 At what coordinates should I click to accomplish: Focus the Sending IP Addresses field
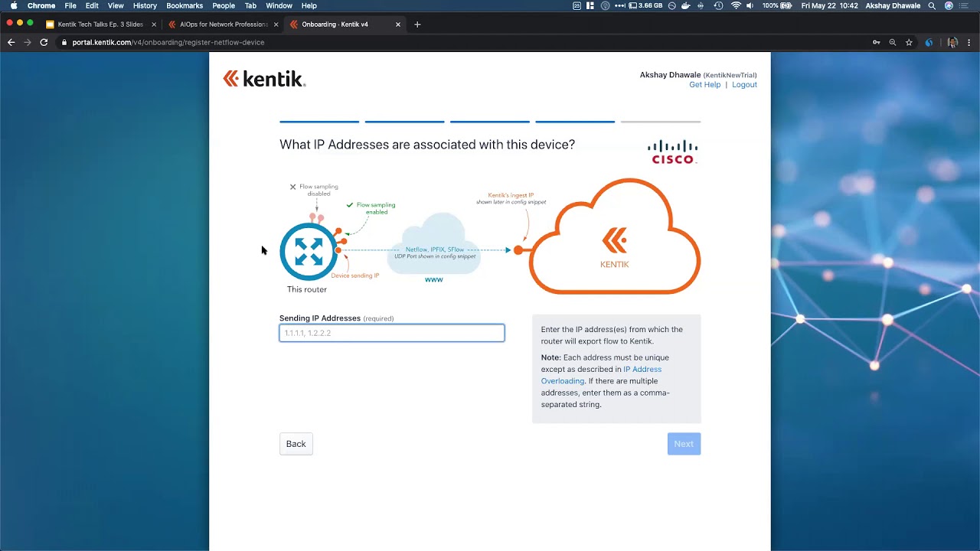(x=392, y=333)
